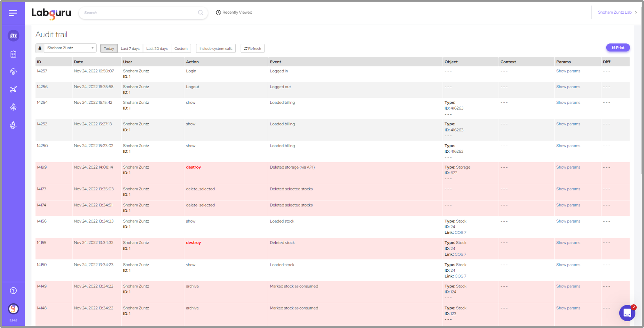The image size is (644, 328).
Task: Click the lightbulb knowledge sidebar icon
Action: [x=13, y=72]
